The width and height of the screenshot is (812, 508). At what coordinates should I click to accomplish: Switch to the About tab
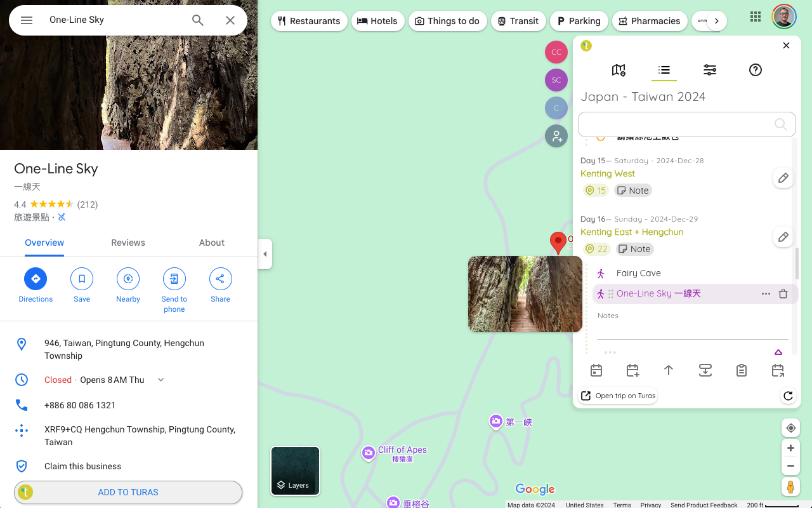pos(212,243)
